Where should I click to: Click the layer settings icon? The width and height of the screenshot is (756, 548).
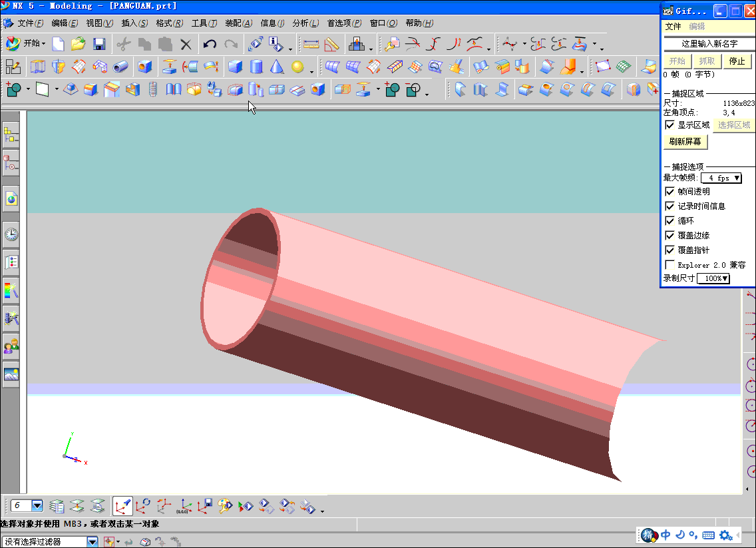(x=57, y=506)
